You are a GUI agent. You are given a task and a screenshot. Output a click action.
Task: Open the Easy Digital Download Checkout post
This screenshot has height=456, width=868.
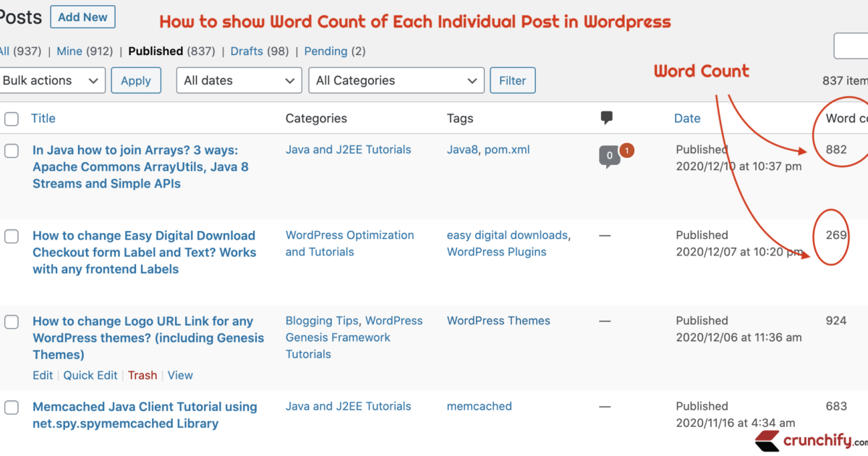145,253
